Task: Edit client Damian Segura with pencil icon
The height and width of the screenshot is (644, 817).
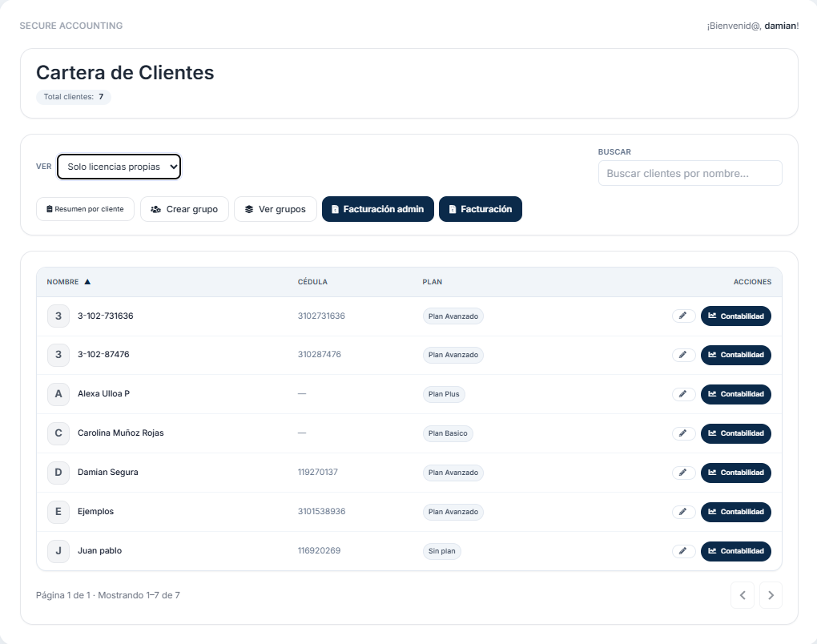Action: 683,473
